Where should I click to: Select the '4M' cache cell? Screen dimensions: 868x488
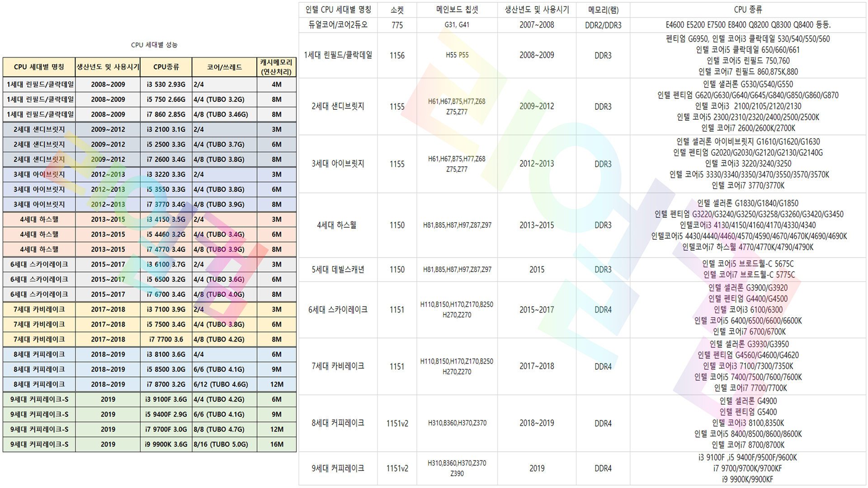(277, 84)
